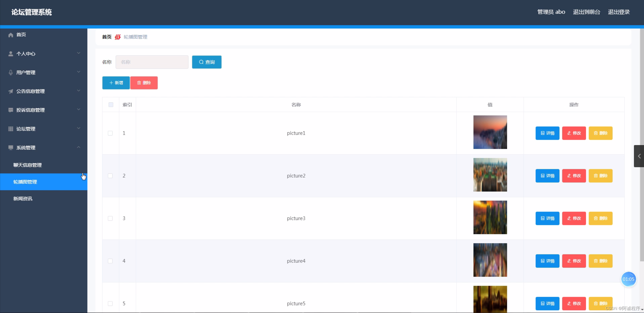Click the red breadcrumb separator icon
644x313 pixels.
click(118, 37)
